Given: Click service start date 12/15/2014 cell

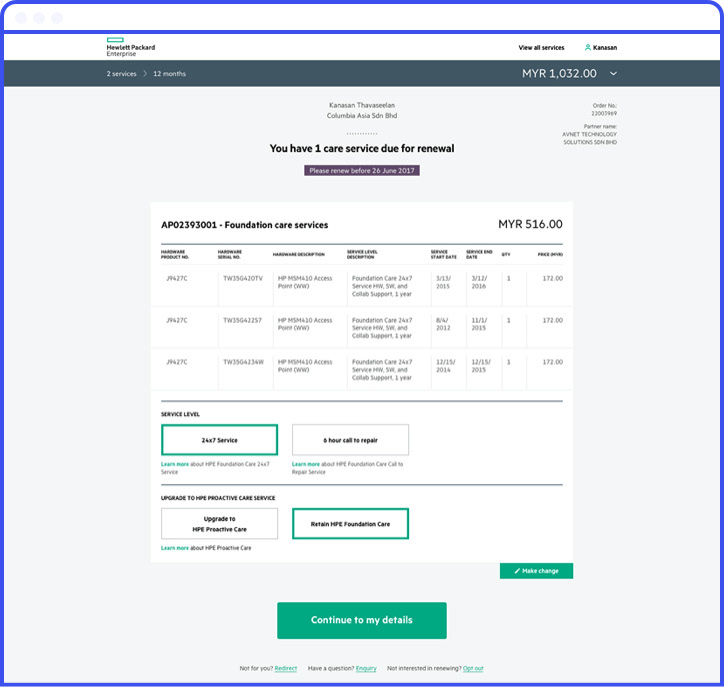Looking at the screenshot, I should tap(446, 366).
